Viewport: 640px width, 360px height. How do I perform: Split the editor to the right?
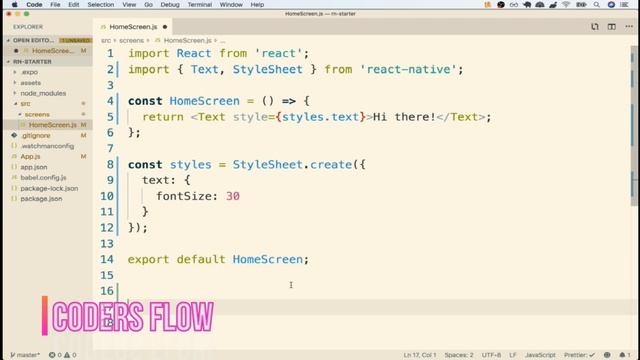tap(611, 27)
